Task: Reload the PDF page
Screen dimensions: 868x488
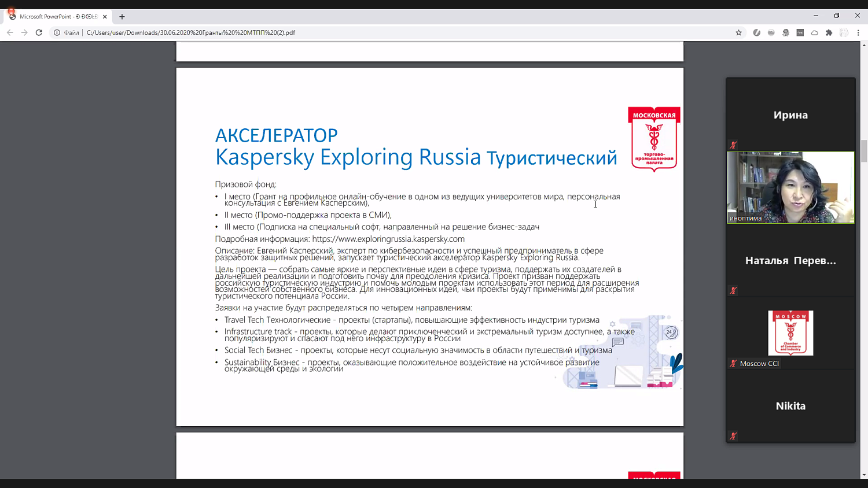Action: click(39, 32)
